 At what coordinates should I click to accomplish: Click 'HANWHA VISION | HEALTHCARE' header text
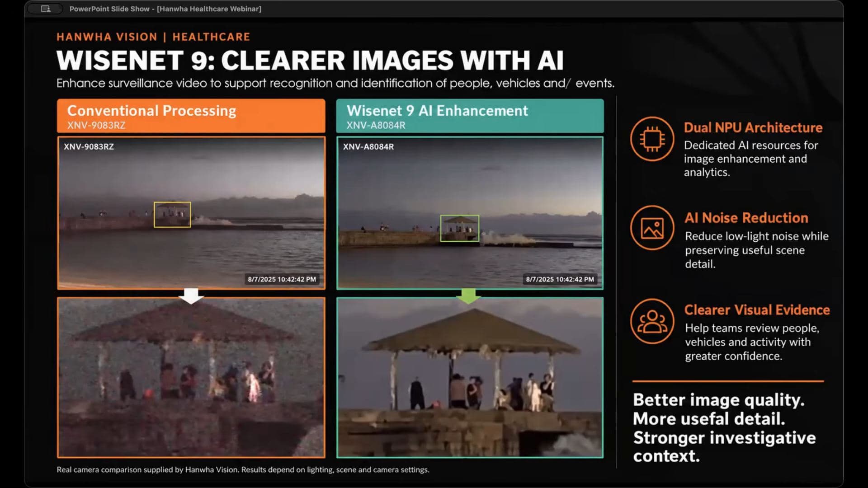[x=153, y=37]
